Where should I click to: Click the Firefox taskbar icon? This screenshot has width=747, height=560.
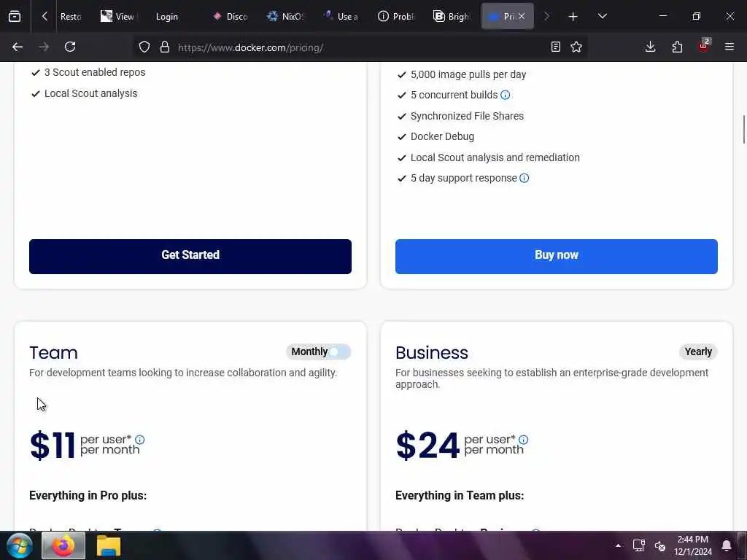pos(63,545)
